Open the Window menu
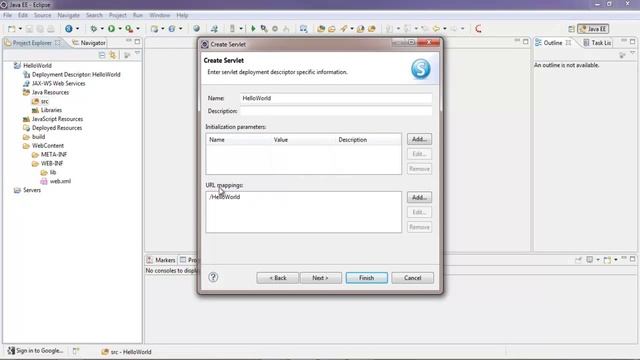 point(160,15)
